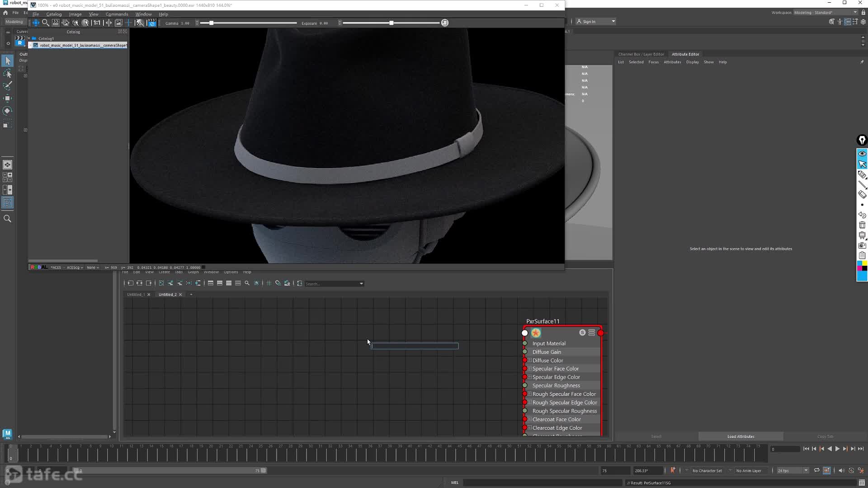Image resolution: width=868 pixels, height=488 pixels.
Task: Click the Exposure slider handle
Action: [x=392, y=23]
